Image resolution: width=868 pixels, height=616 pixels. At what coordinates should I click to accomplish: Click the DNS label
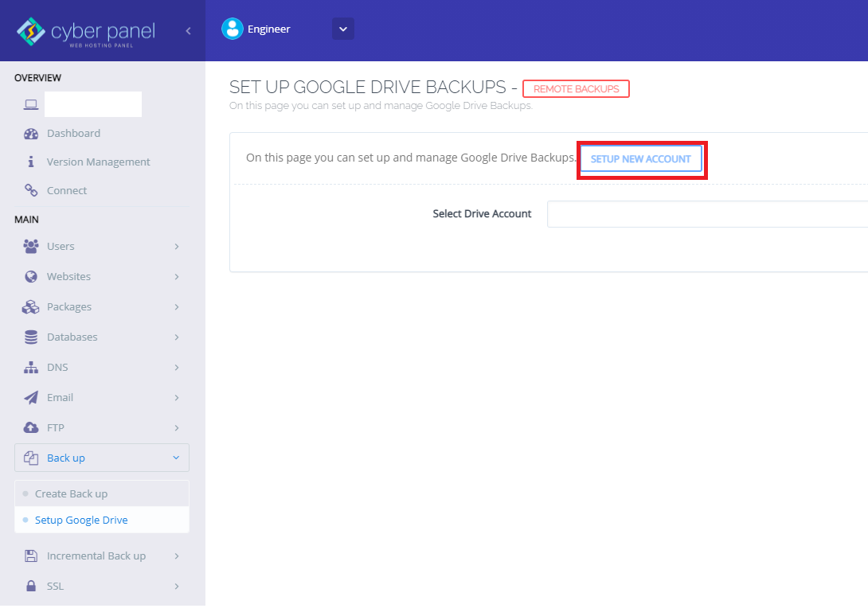(57, 368)
